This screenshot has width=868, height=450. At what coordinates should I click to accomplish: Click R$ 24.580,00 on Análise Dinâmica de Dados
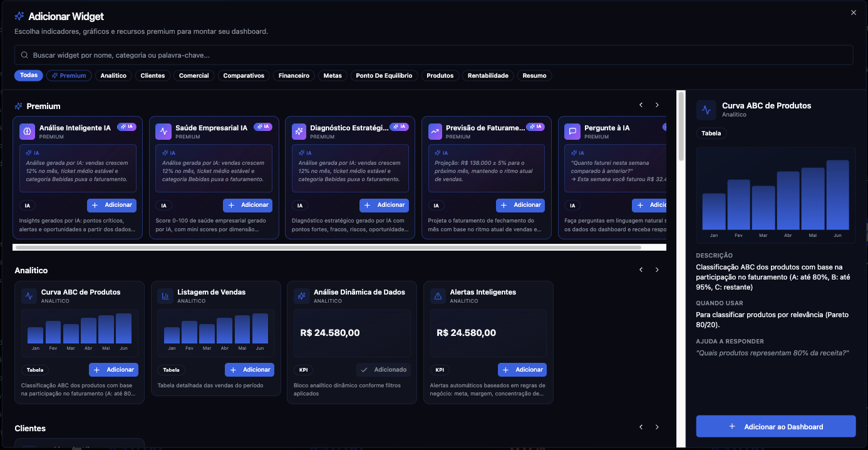click(x=330, y=333)
